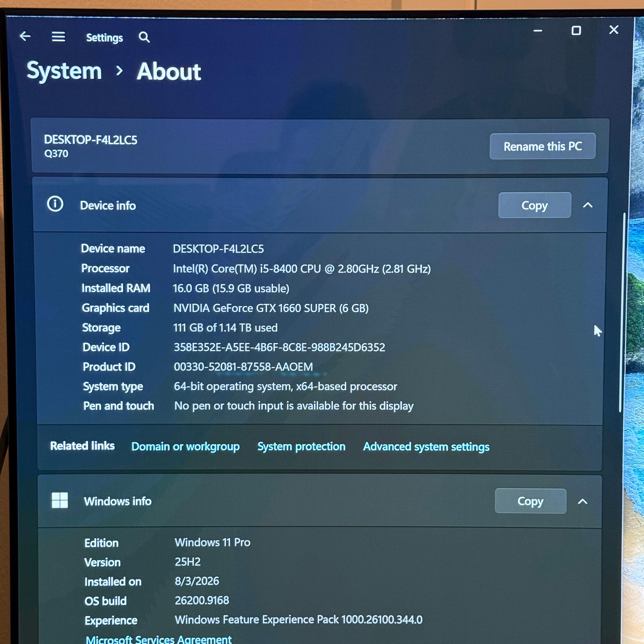
Task: Minimize the Settings window
Action: tap(538, 31)
